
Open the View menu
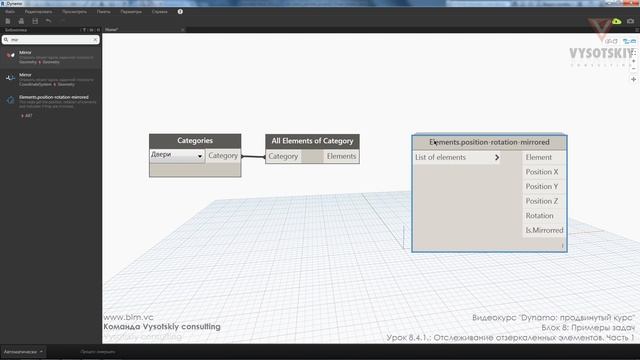coord(74,12)
